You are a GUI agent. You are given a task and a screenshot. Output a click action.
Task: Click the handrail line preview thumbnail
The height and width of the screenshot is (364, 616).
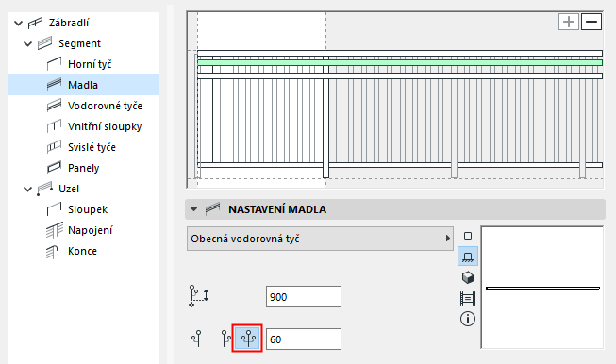pyautogui.click(x=542, y=288)
